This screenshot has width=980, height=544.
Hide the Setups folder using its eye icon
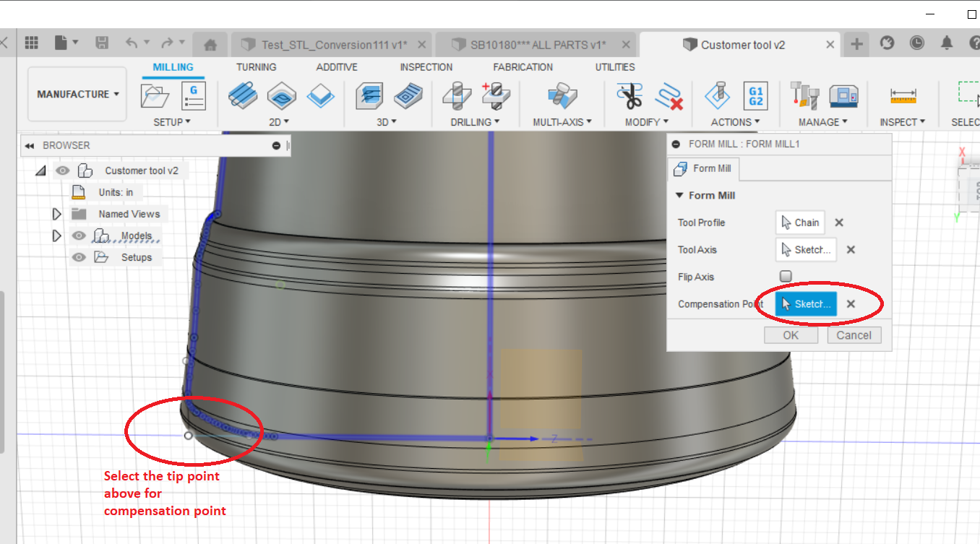78,257
